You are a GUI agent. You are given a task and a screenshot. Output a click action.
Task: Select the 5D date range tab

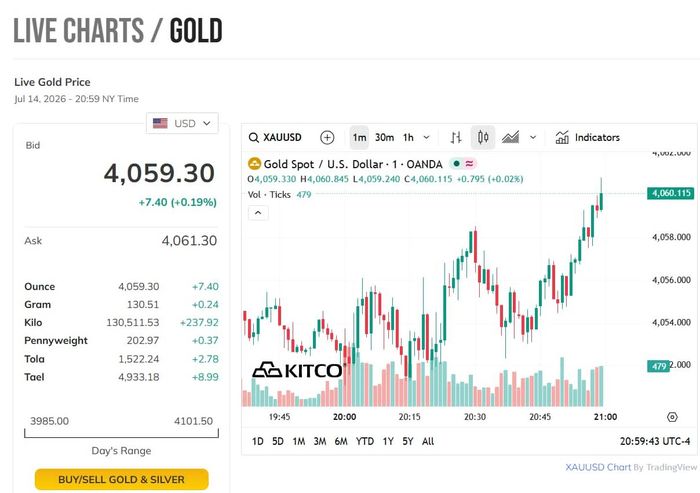pos(278,441)
